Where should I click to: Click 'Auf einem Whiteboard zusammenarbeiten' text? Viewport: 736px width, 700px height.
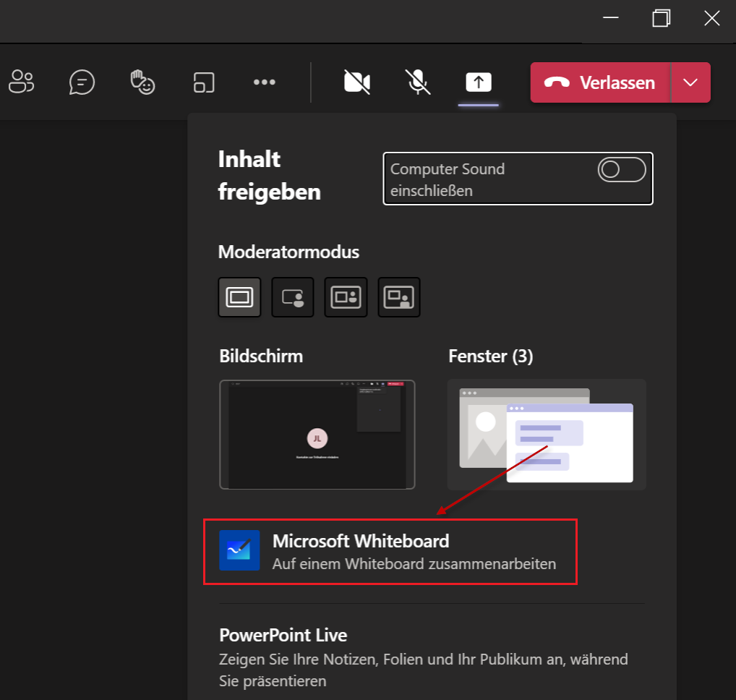click(x=414, y=564)
